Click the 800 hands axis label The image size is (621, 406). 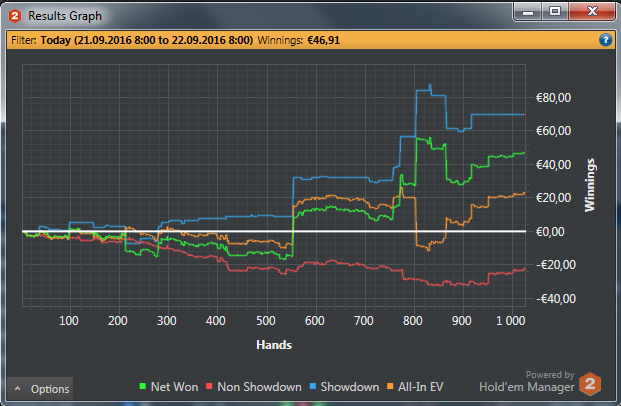[413, 320]
